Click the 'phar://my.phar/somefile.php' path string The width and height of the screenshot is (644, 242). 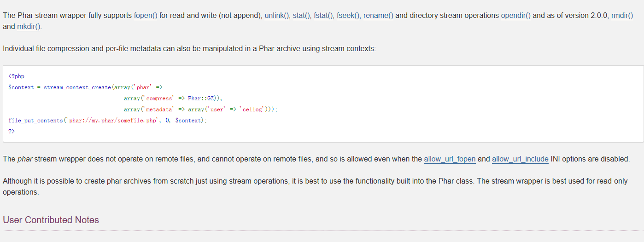pos(113,121)
